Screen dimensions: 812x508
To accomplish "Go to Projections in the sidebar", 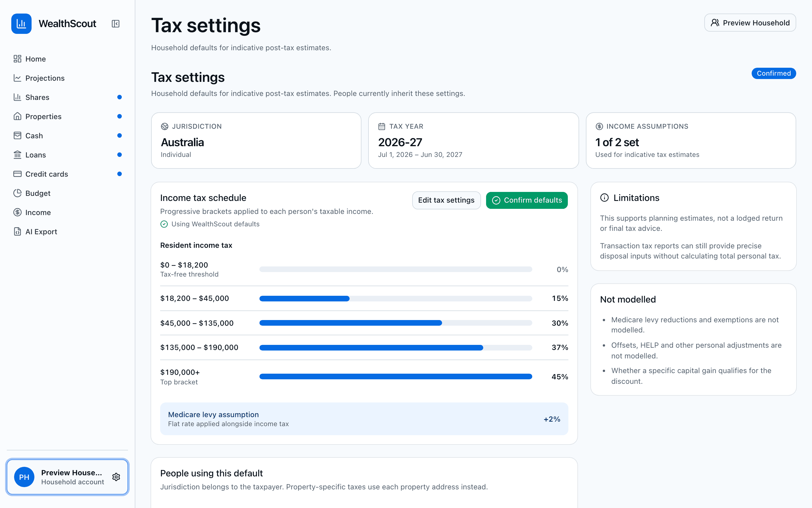I will (x=67, y=78).
